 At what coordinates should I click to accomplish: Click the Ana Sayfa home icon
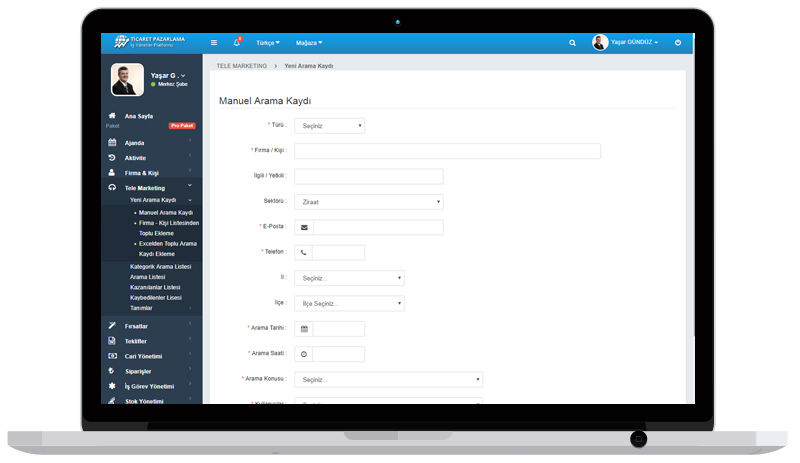(112, 115)
